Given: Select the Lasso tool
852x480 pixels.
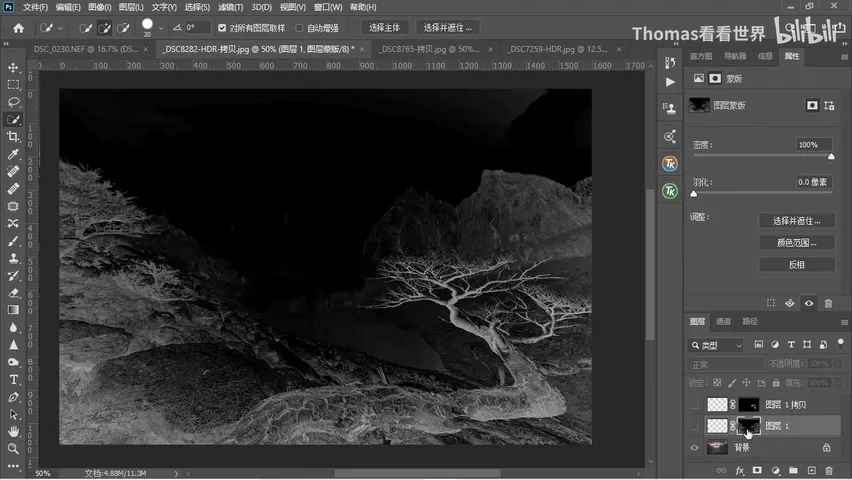Looking at the screenshot, I should [13, 102].
